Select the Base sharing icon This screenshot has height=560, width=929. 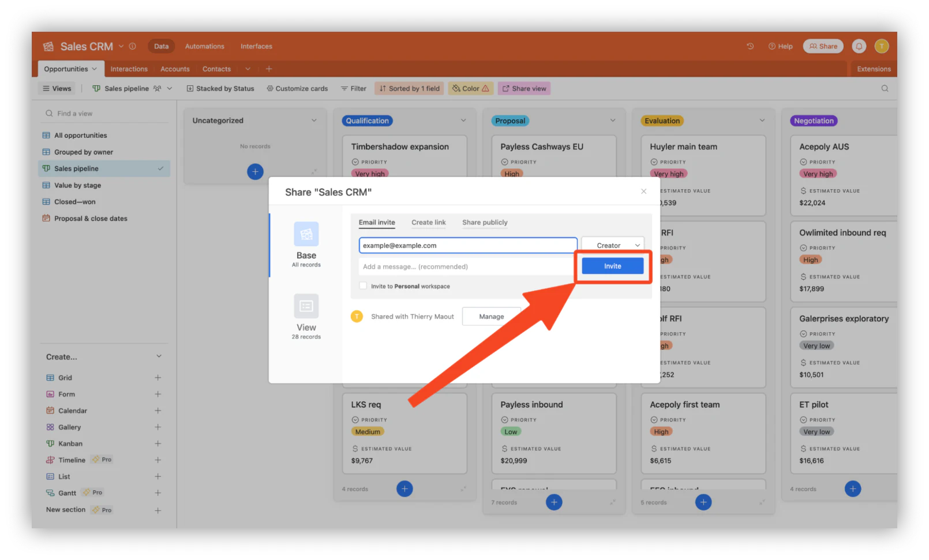[306, 234]
